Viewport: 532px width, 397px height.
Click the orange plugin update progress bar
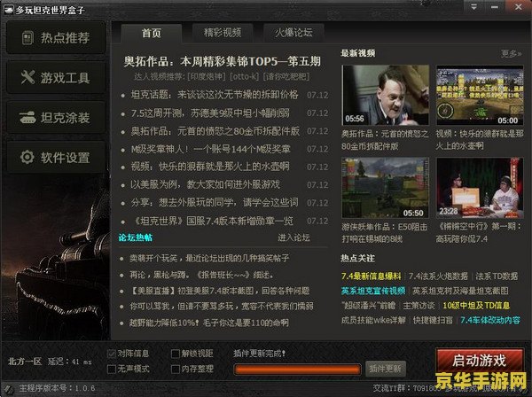[298, 370]
